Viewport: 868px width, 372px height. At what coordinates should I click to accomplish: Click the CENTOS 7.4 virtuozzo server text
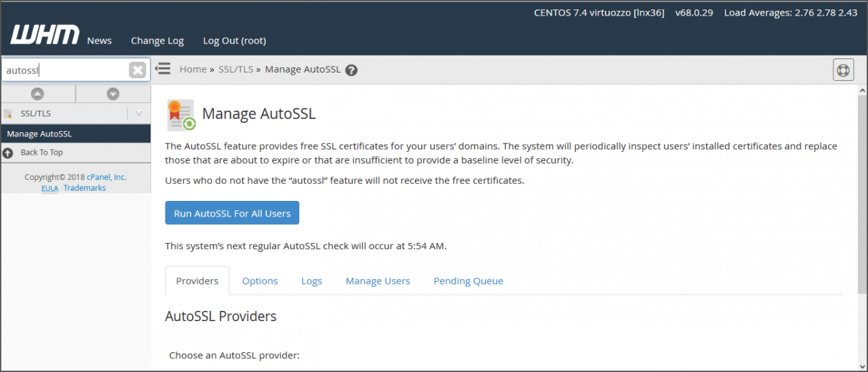pyautogui.click(x=599, y=12)
